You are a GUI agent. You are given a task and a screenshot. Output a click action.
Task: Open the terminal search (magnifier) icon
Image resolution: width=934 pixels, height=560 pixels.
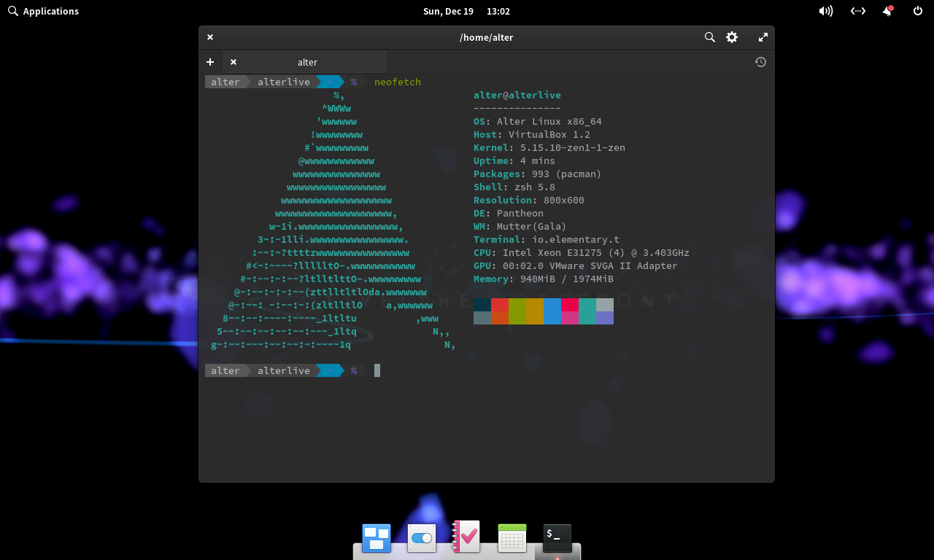pos(709,37)
